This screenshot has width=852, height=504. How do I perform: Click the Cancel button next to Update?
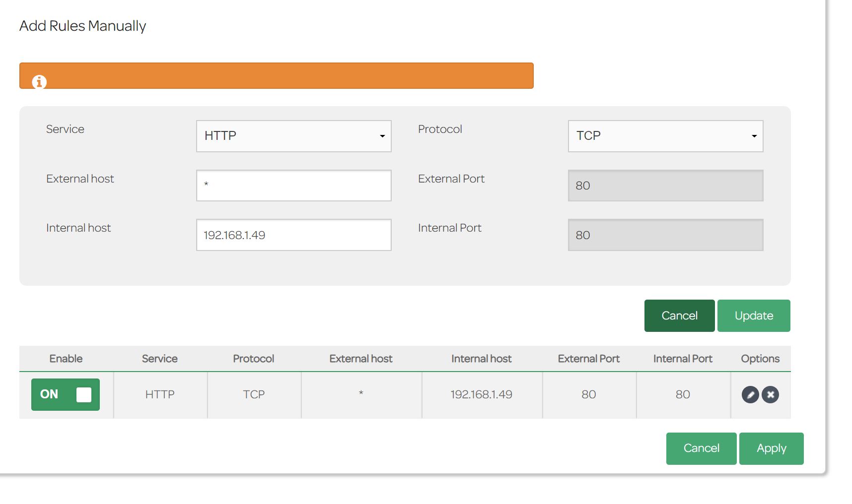pyautogui.click(x=679, y=316)
